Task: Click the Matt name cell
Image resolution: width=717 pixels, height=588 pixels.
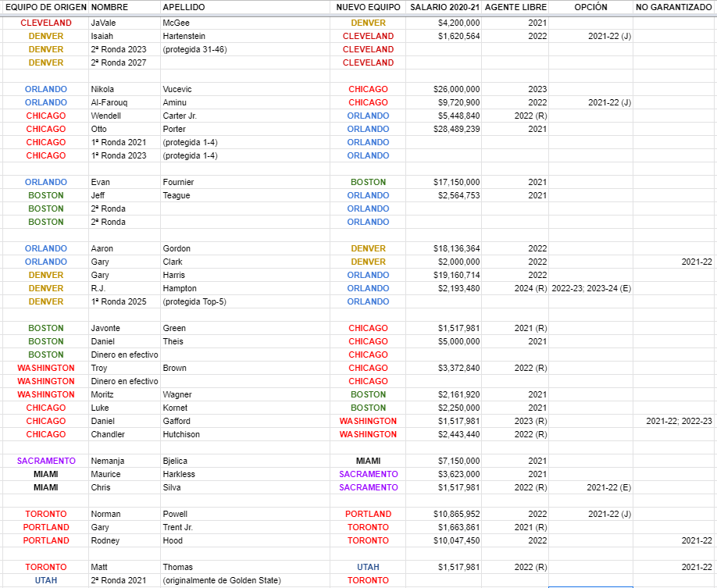Action: 124,566
